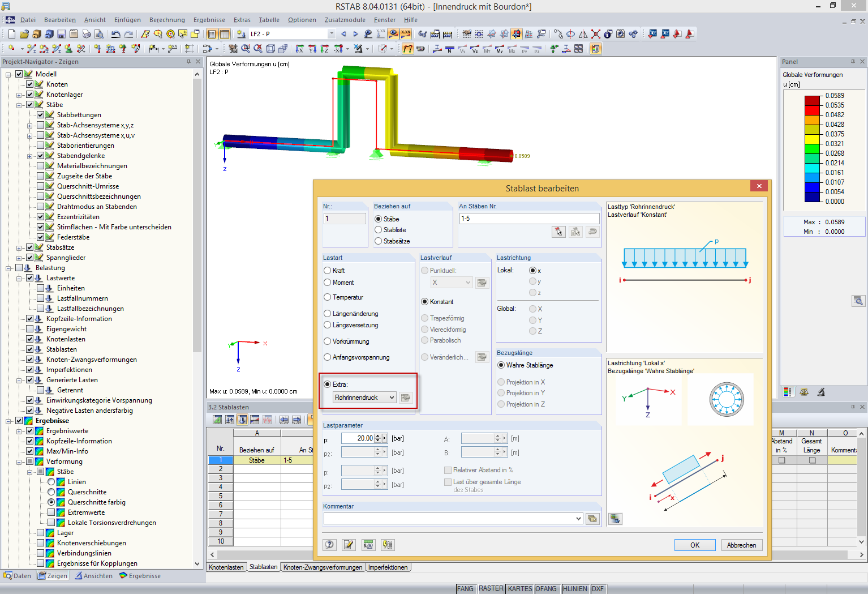Expand the Knotenlager tree node

[x=19, y=95]
